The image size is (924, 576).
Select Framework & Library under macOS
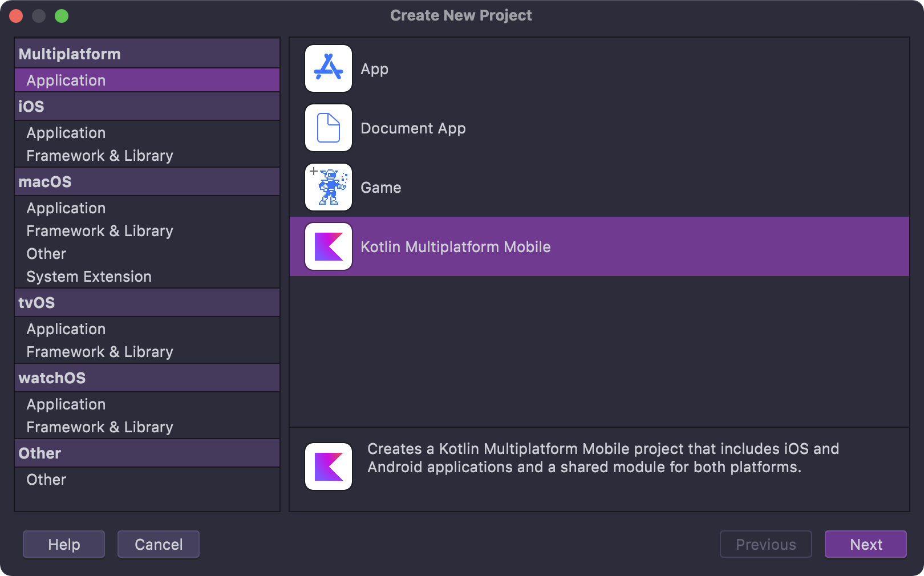click(x=147, y=231)
